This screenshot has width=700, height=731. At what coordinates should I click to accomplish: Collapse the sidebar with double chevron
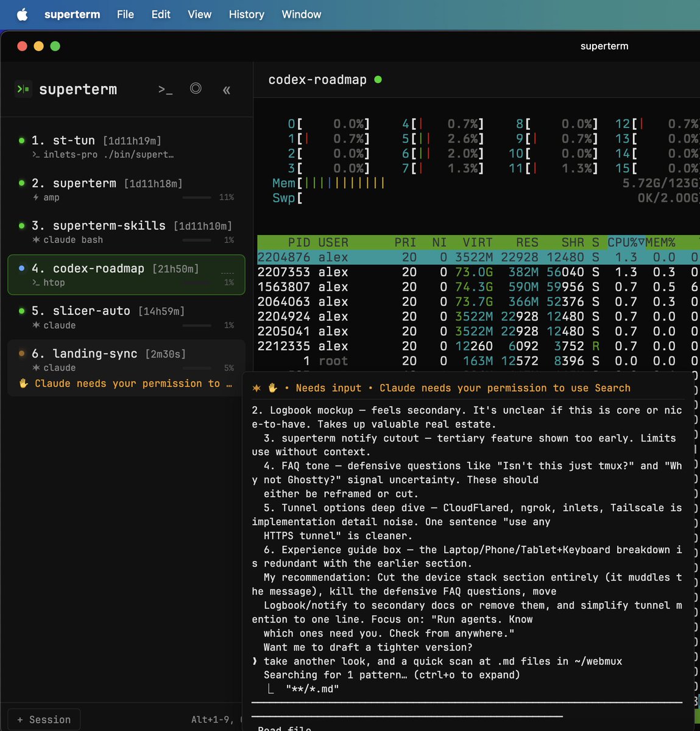(226, 90)
